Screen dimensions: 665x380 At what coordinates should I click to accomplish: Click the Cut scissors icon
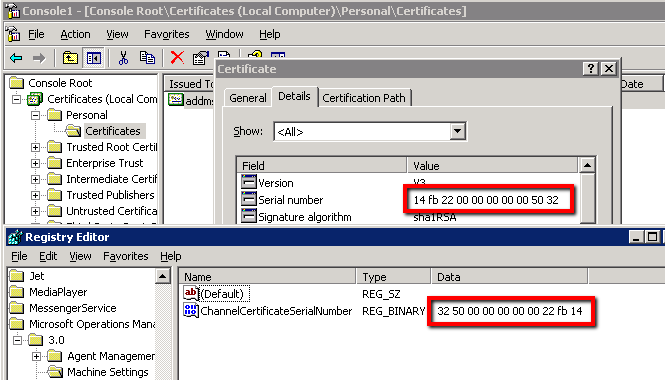click(123, 58)
